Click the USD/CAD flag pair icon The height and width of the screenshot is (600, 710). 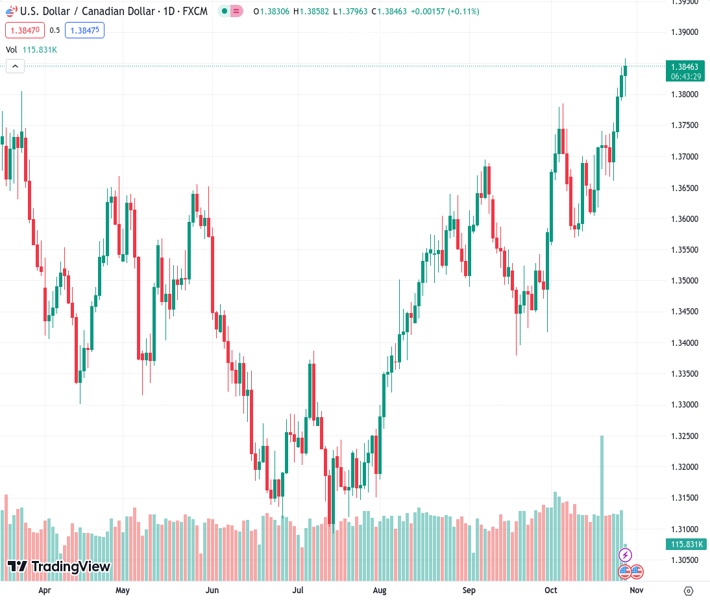click(11, 11)
